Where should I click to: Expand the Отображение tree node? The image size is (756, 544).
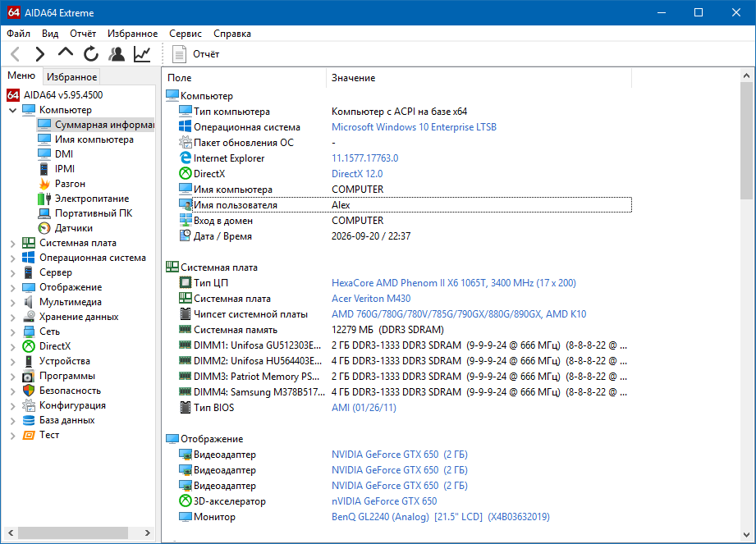coord(13,288)
